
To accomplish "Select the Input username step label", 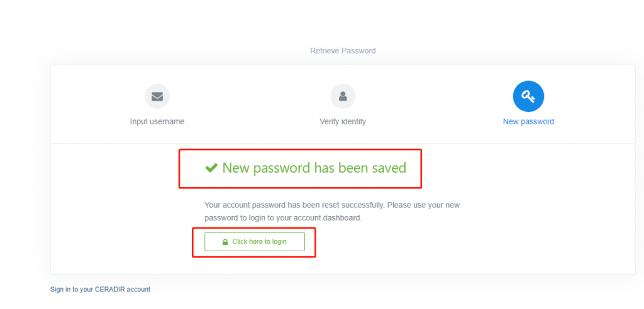I will (x=157, y=122).
